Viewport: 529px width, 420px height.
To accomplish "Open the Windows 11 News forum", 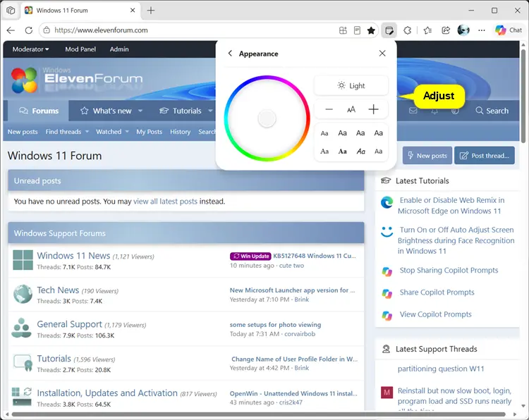I will [x=73, y=256].
